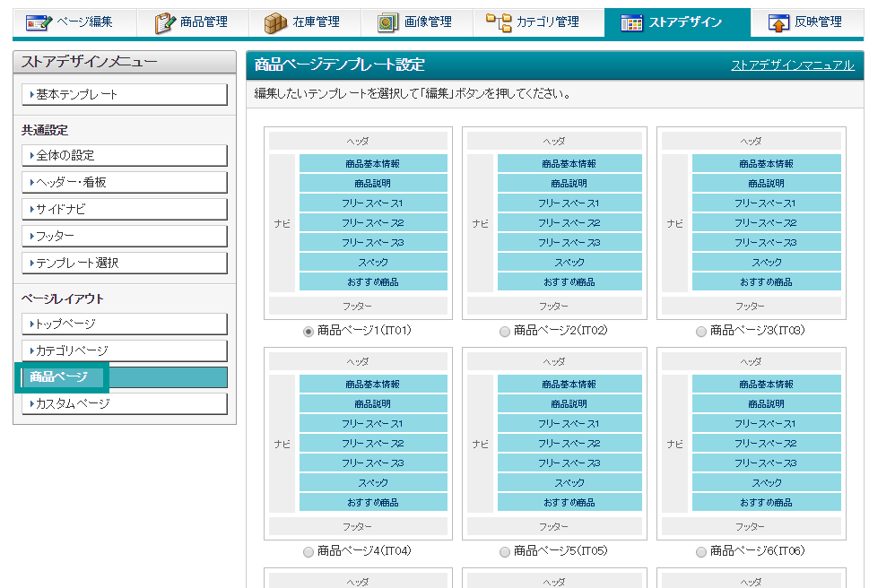Open トップページ layout item
Image resolution: width=869 pixels, height=588 pixels.
tap(125, 324)
